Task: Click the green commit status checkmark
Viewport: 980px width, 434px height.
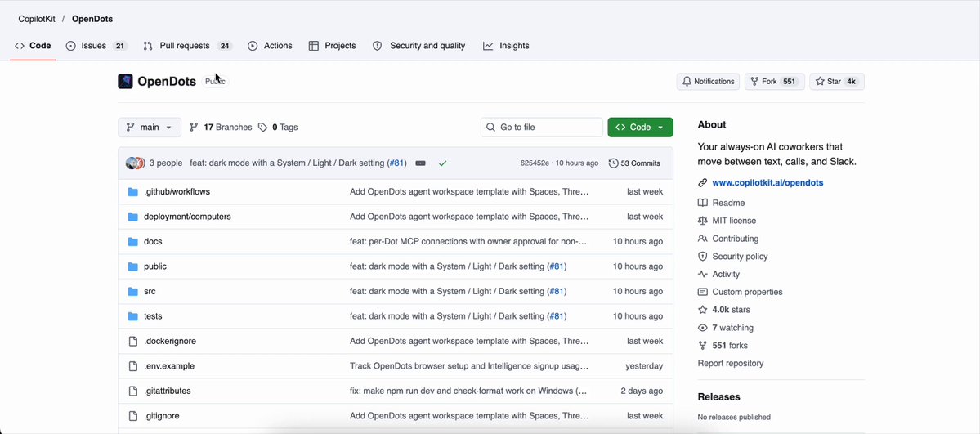Action: (442, 163)
